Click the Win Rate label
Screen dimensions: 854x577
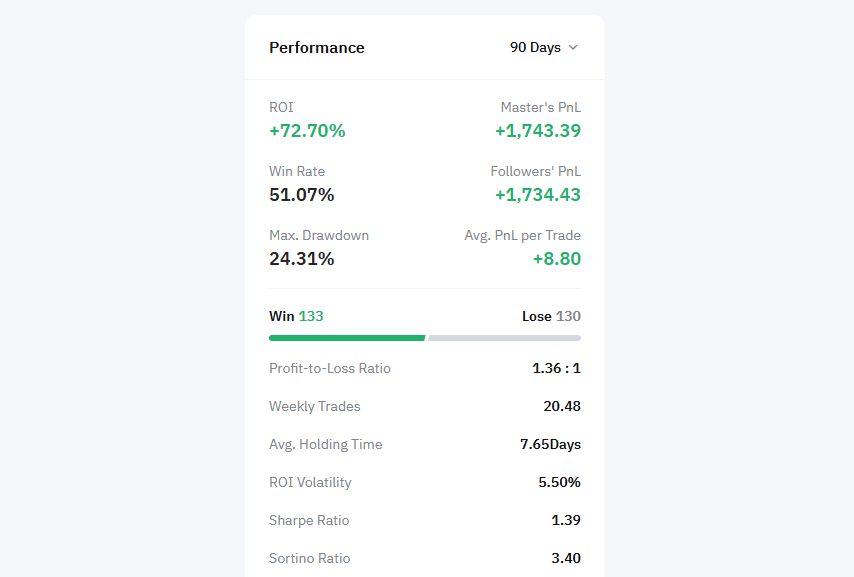[297, 171]
